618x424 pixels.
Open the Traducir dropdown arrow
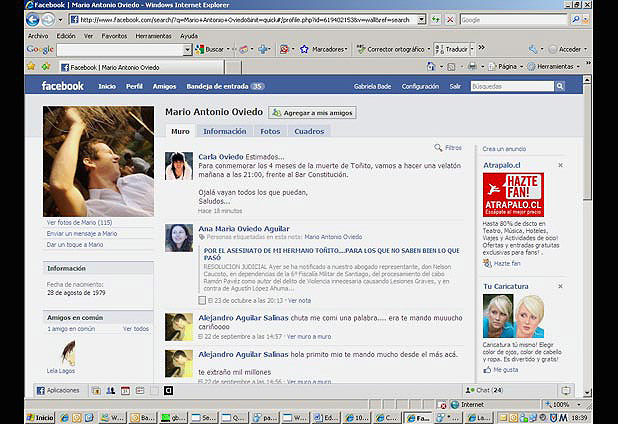(x=471, y=49)
